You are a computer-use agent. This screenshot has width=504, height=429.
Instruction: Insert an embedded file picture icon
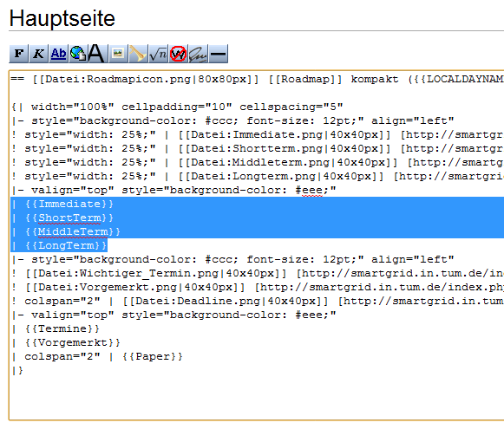pos(118,54)
